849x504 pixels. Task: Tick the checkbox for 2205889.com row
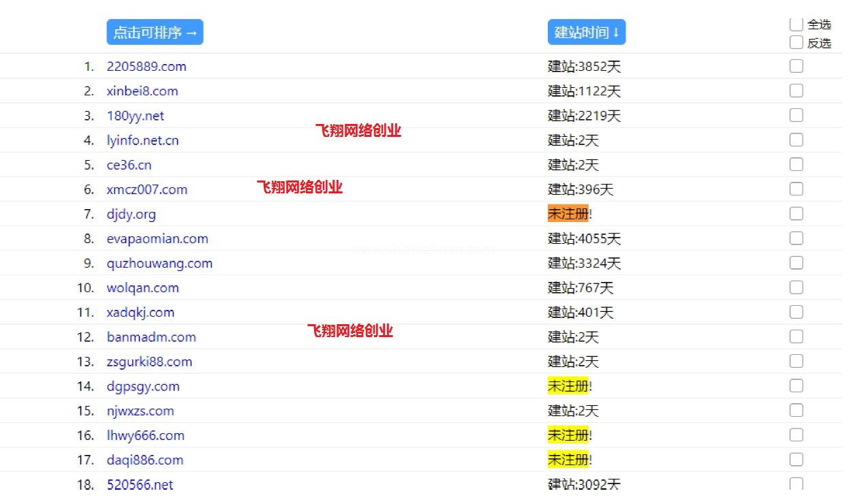(x=796, y=67)
